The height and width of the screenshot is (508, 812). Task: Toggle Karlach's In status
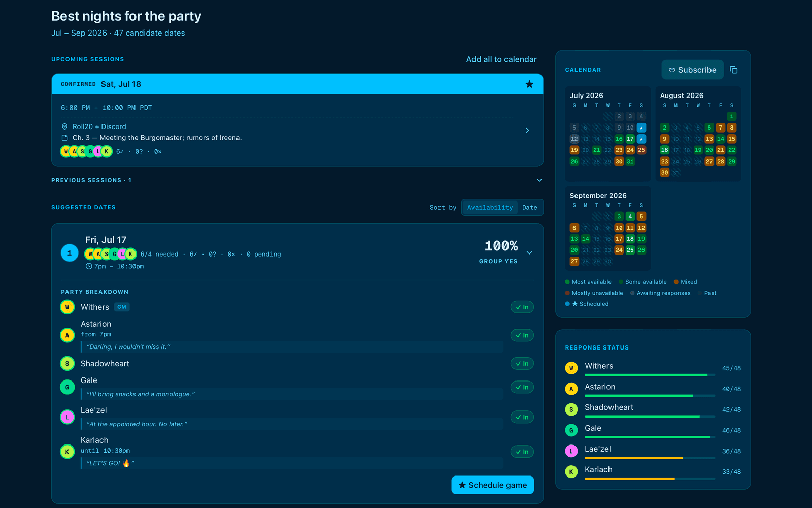pos(522,452)
